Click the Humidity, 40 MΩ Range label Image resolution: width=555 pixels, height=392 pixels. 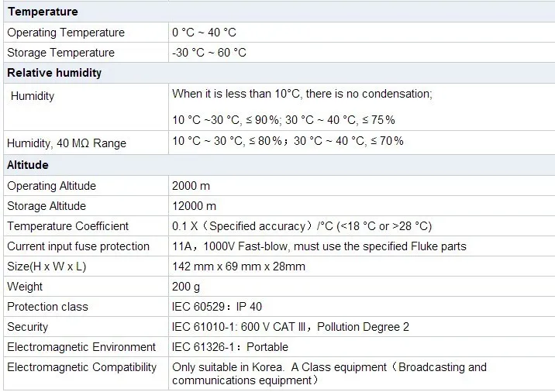coord(67,143)
